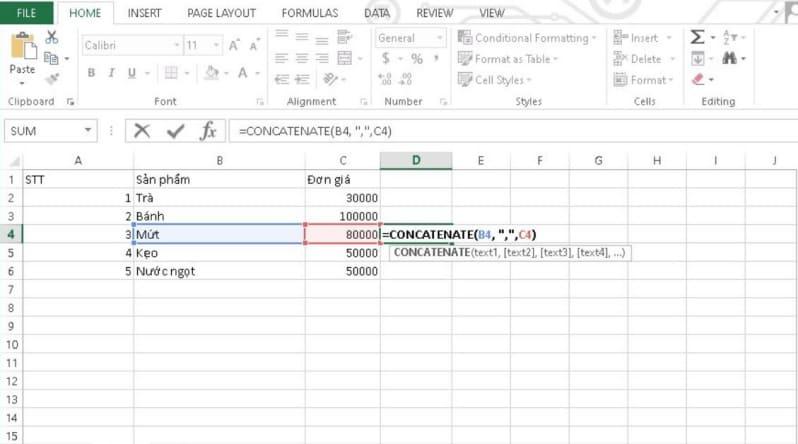
Task: Click the Paste clipboard icon
Action: tap(23, 46)
